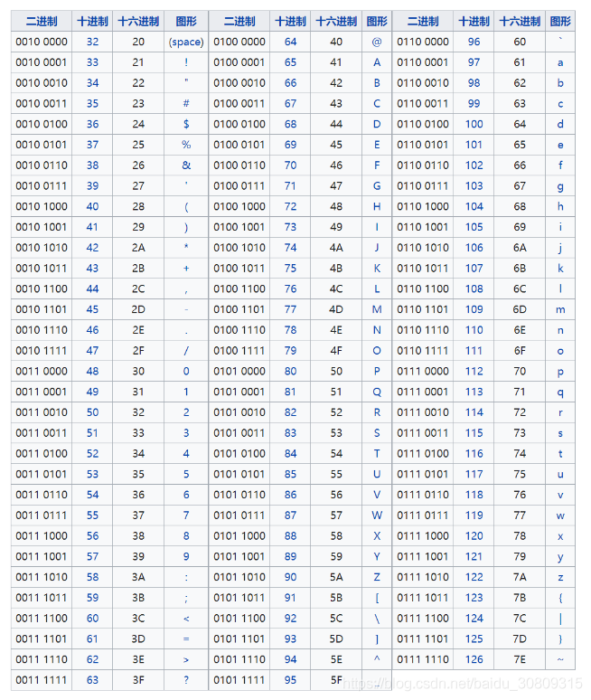
Task: Open decimal link 100 for letter d
Action: pos(474,124)
